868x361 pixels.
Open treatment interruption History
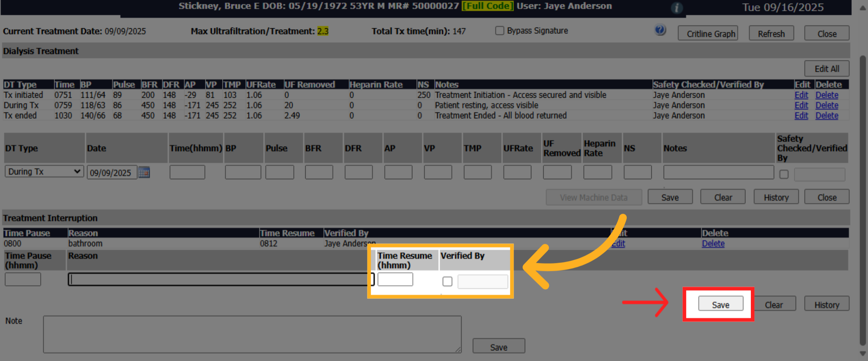(827, 304)
